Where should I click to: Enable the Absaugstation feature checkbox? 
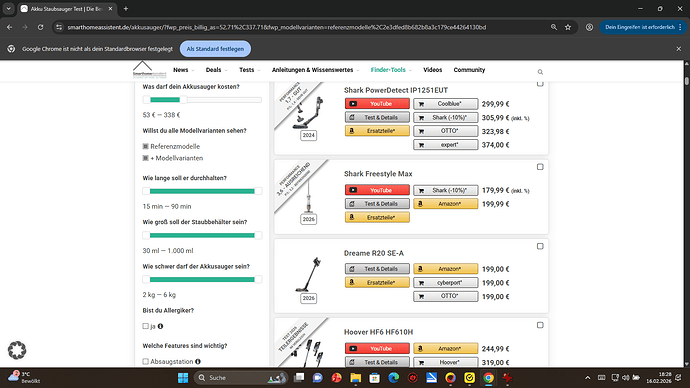[x=146, y=362]
